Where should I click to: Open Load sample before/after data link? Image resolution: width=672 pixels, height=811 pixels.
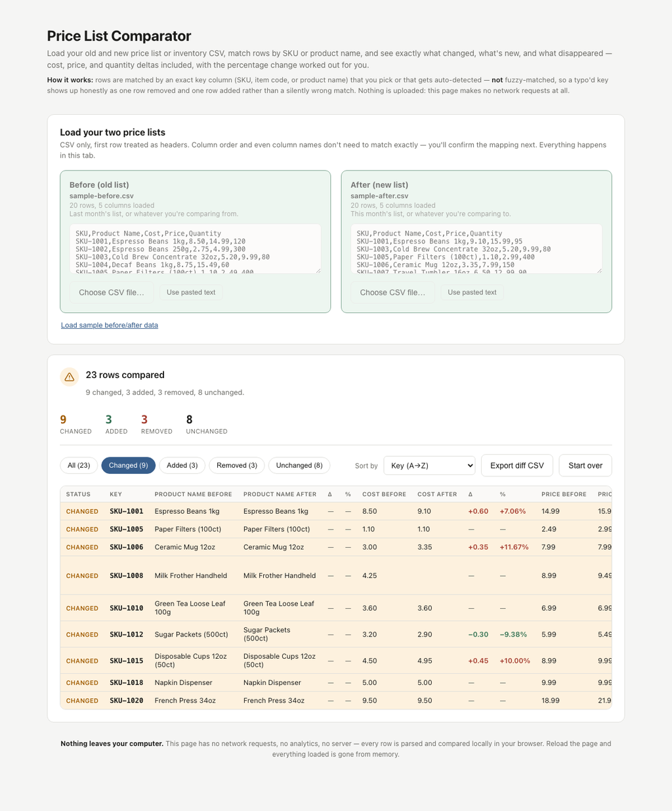(110, 325)
